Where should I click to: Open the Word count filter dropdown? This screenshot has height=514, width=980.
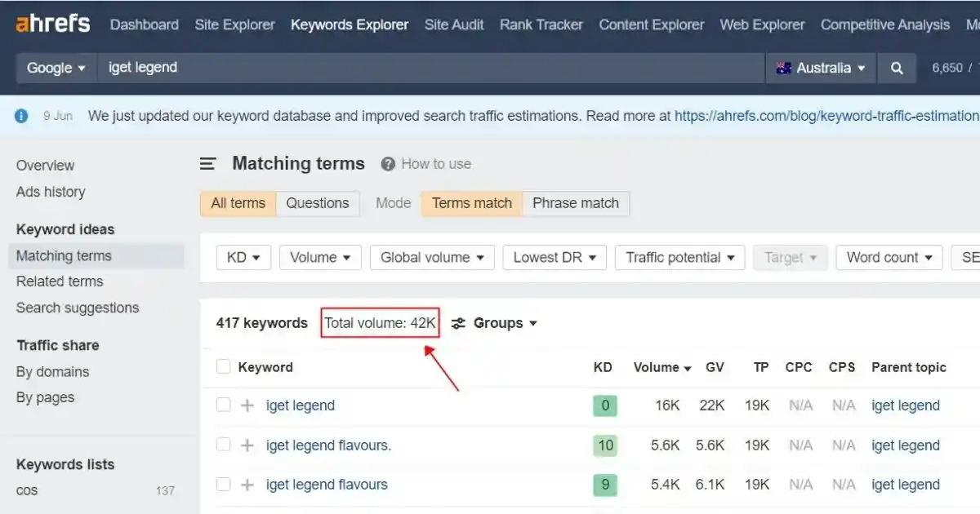(x=889, y=258)
